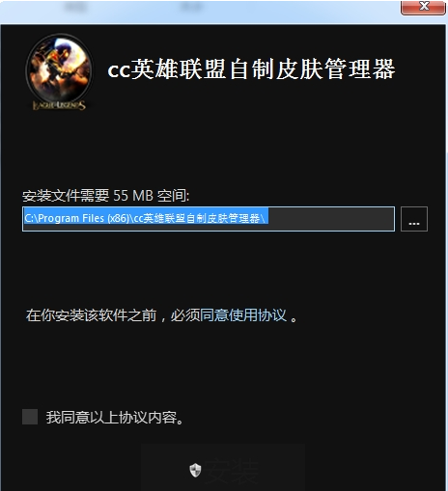Open folder browser with the ellipsis button
Image resolution: width=448 pixels, height=491 pixels.
tap(414, 219)
